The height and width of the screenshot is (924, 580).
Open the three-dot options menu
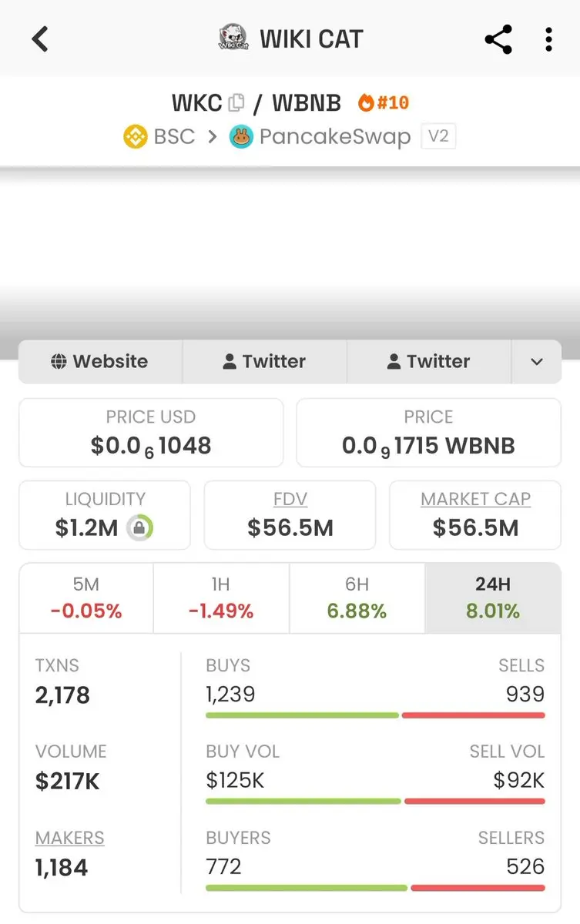548,39
